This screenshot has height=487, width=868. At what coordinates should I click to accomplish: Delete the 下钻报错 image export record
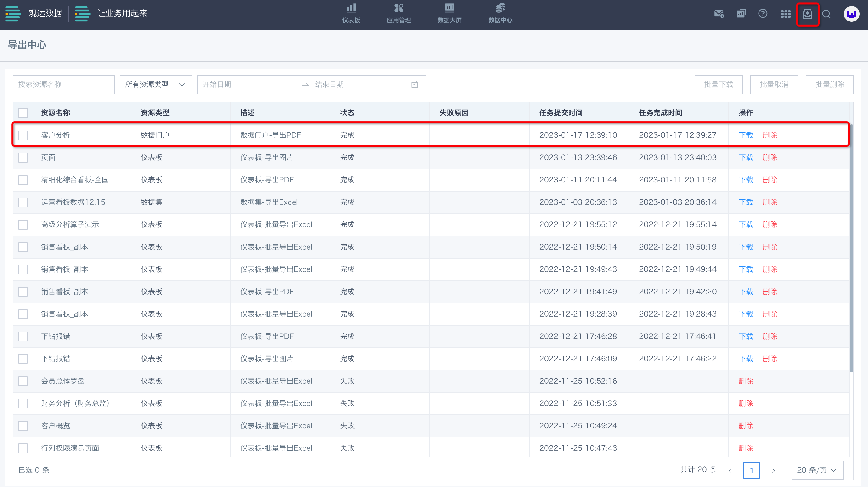770,359
